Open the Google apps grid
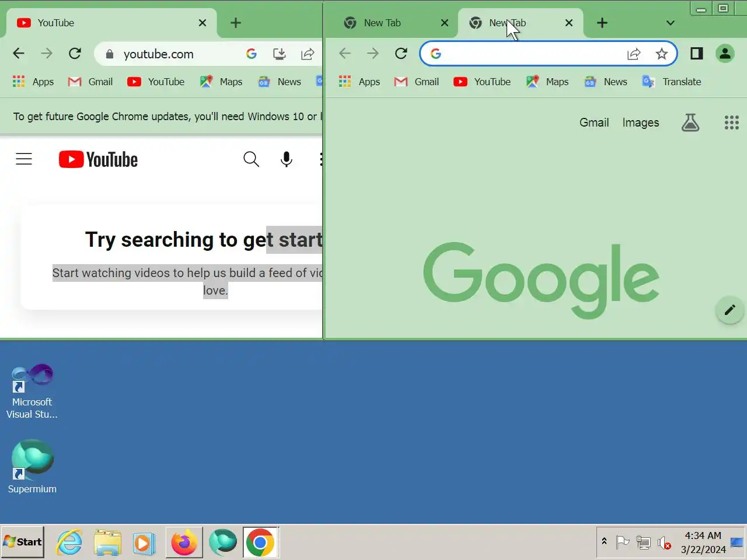The height and width of the screenshot is (560, 747). 732,123
